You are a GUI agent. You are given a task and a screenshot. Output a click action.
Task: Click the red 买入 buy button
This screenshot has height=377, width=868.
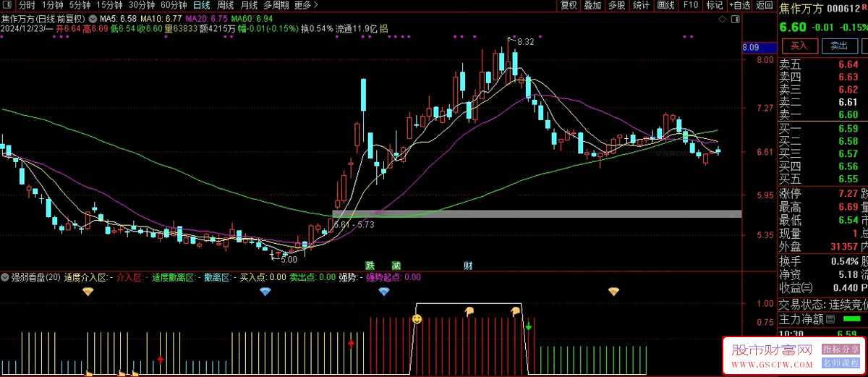(x=799, y=46)
